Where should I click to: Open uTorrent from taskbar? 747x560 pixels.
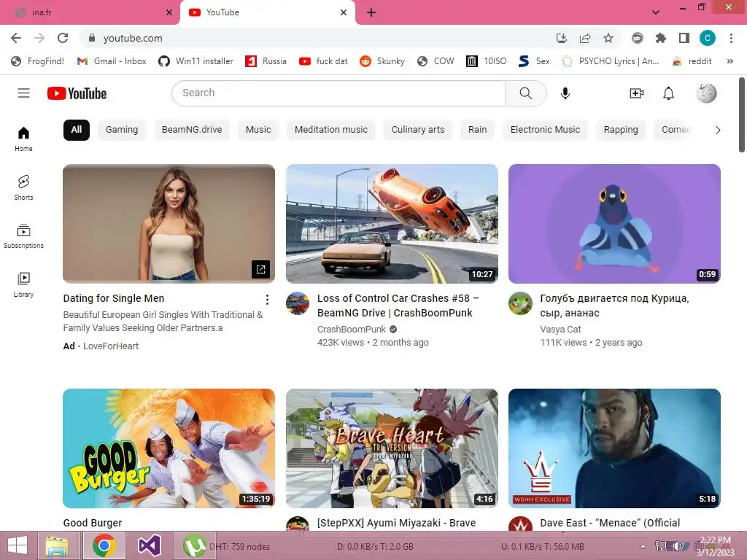point(194,545)
